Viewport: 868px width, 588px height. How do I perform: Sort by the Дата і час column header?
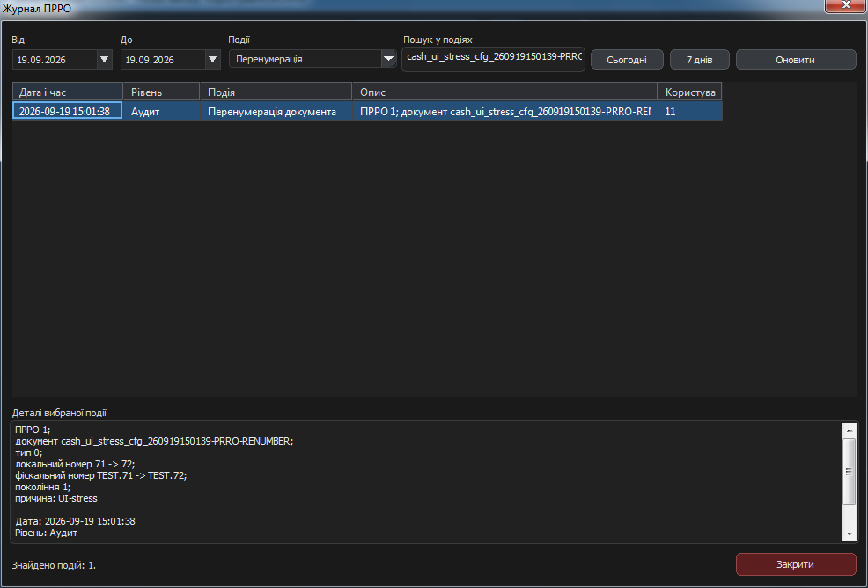click(x=68, y=92)
